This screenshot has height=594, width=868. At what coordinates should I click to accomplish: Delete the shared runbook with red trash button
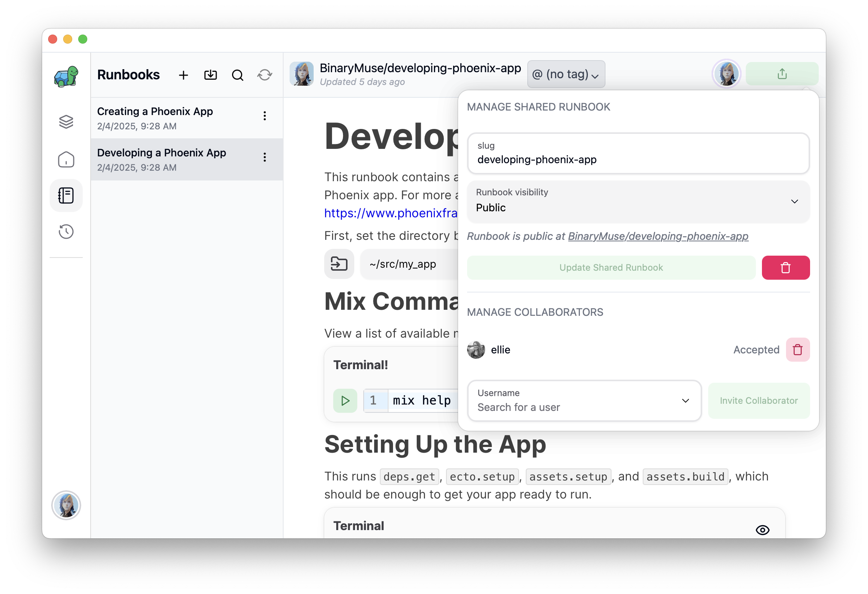pyautogui.click(x=786, y=268)
